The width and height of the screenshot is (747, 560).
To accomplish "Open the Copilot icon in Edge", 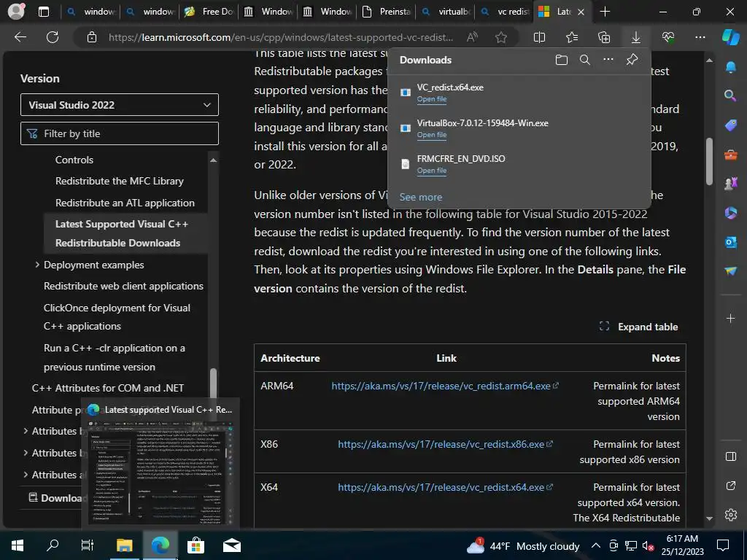I will (730, 37).
